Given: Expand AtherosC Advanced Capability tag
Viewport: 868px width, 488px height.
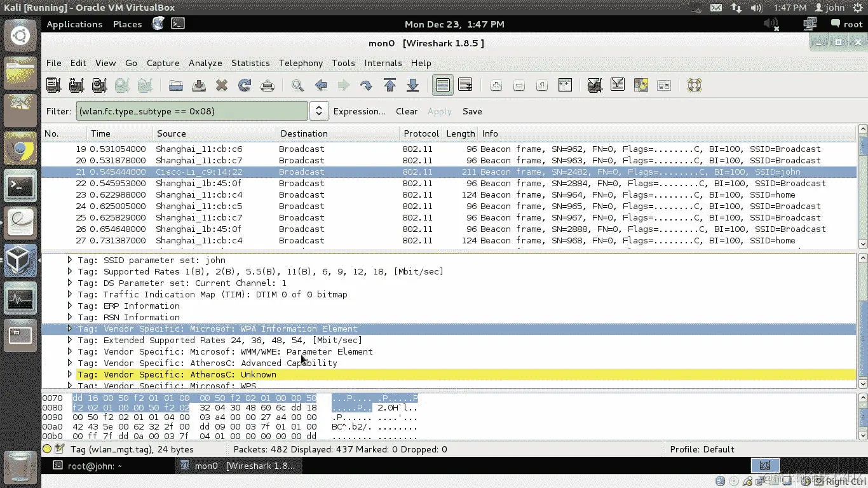Looking at the screenshot, I should [x=70, y=363].
